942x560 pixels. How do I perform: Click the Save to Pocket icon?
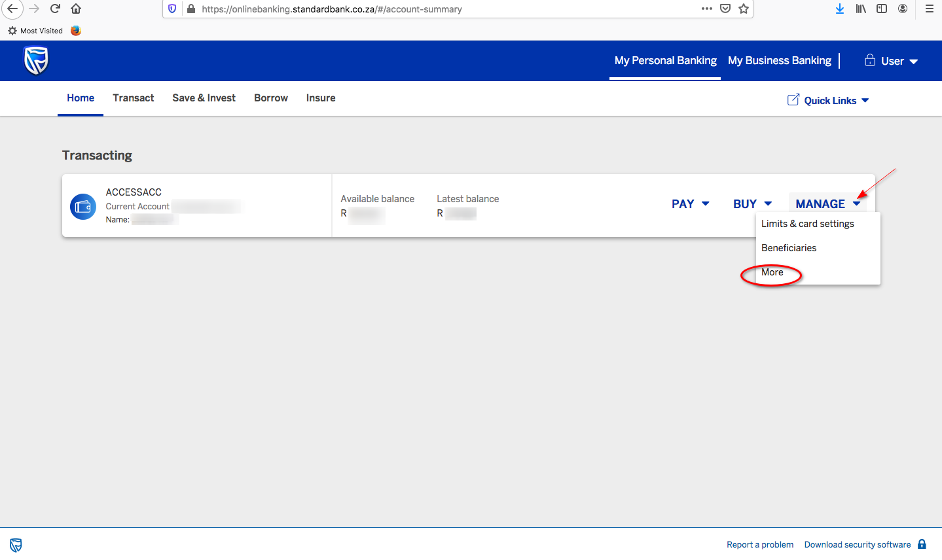725,9
